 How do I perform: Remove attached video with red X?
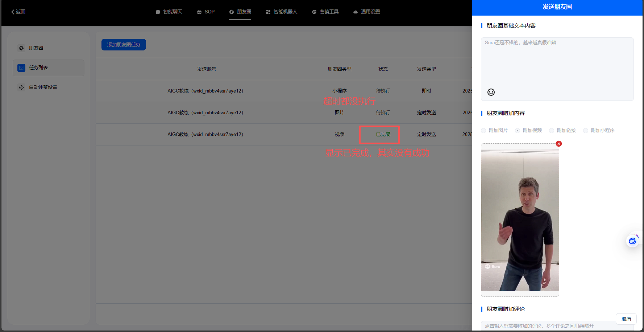pyautogui.click(x=559, y=144)
